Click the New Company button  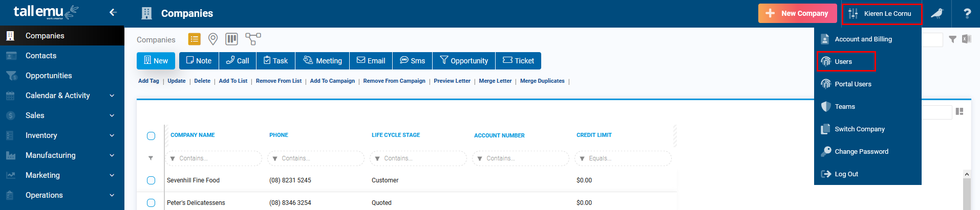click(x=797, y=13)
